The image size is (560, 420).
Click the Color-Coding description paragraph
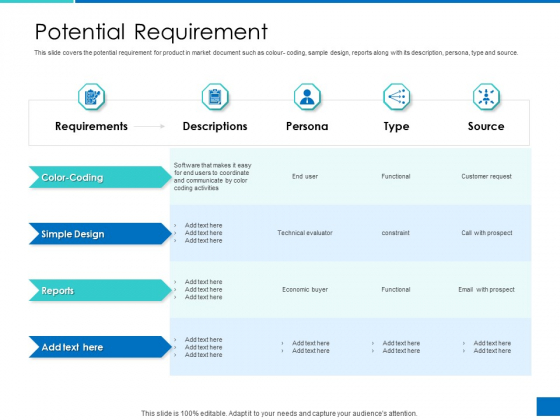point(213,176)
